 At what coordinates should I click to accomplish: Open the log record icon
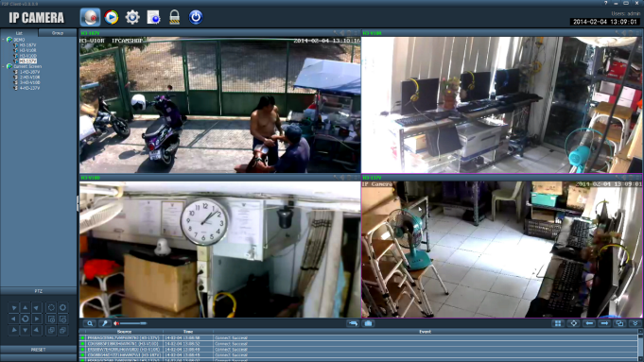point(153,17)
